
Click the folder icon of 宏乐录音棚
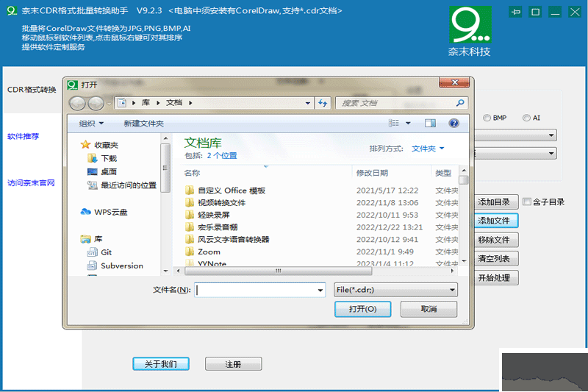(x=190, y=227)
